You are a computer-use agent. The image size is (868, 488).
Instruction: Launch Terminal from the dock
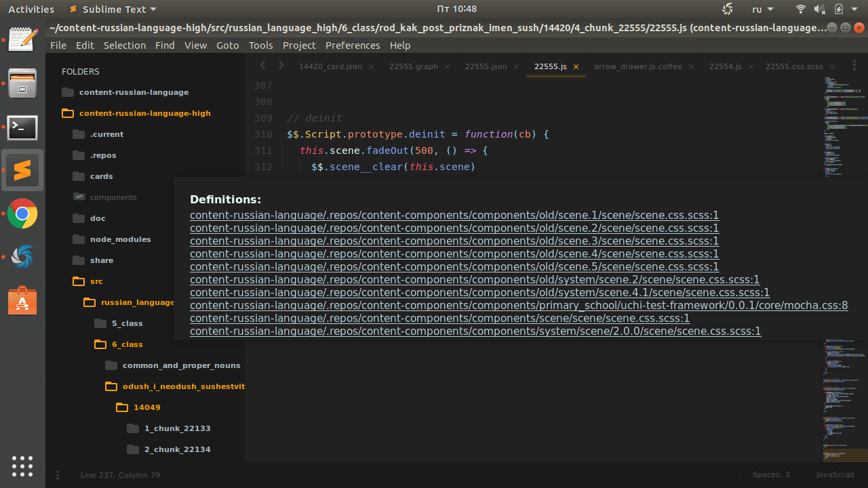point(22,127)
